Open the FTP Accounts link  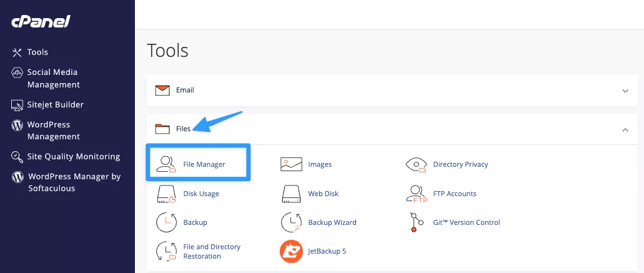pyautogui.click(x=455, y=194)
